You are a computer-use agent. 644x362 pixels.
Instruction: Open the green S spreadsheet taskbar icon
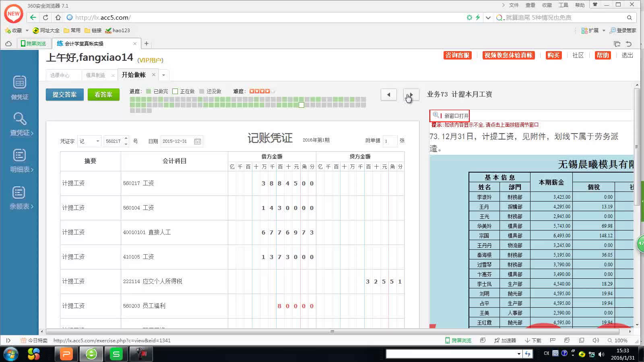[116, 354]
